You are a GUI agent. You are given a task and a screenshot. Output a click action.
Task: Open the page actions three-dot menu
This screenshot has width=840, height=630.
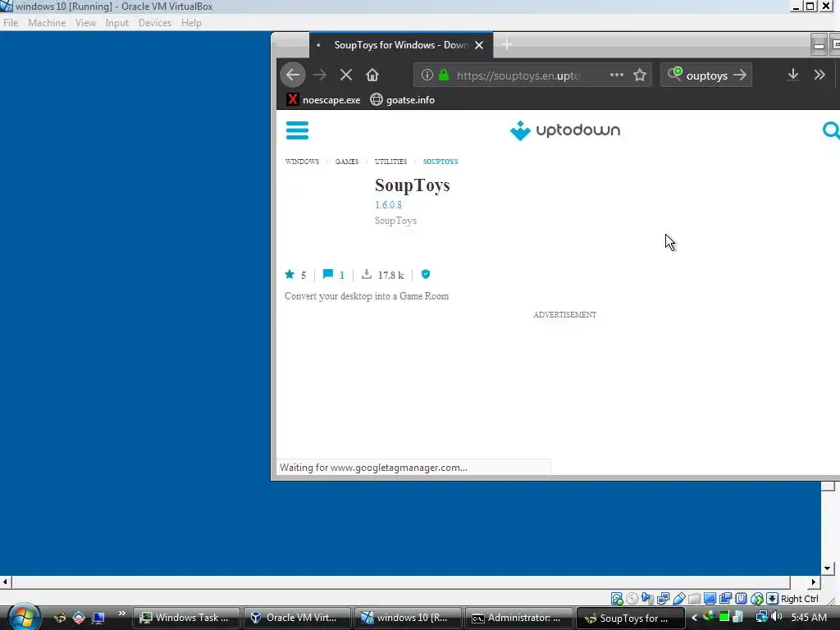click(617, 75)
